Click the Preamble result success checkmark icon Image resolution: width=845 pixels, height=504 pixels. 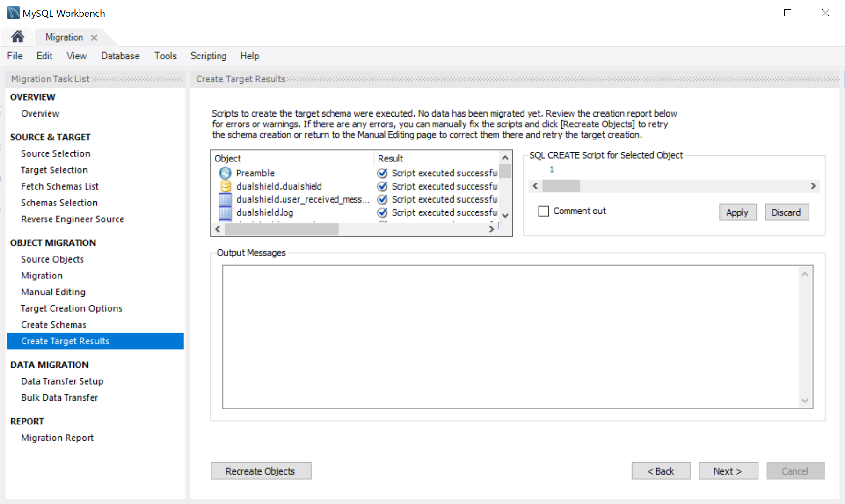[382, 173]
